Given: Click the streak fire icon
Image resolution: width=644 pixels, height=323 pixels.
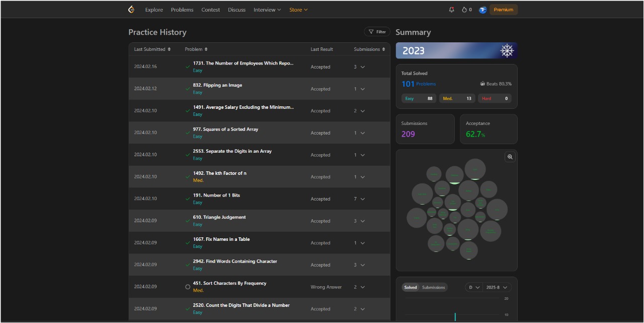Looking at the screenshot, I should tap(464, 10).
